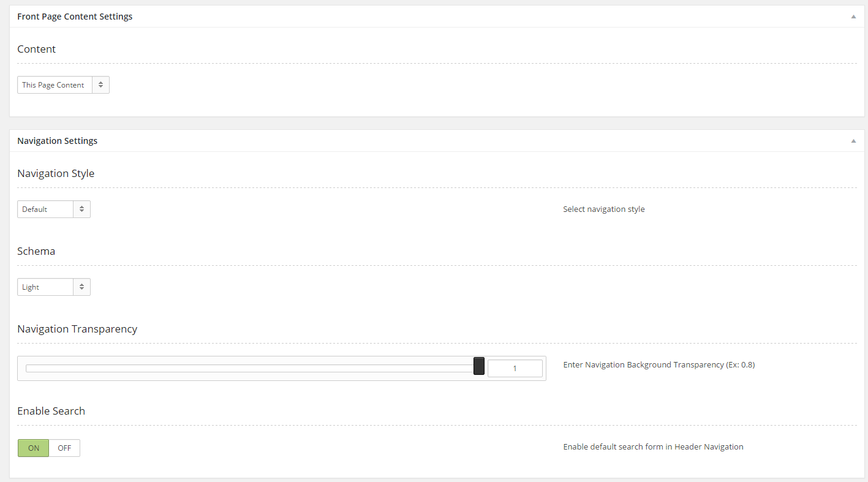Viewport: 868px width, 482px height.
Task: Collapse the Navigation Settings panel arrow
Action: pyautogui.click(x=853, y=141)
